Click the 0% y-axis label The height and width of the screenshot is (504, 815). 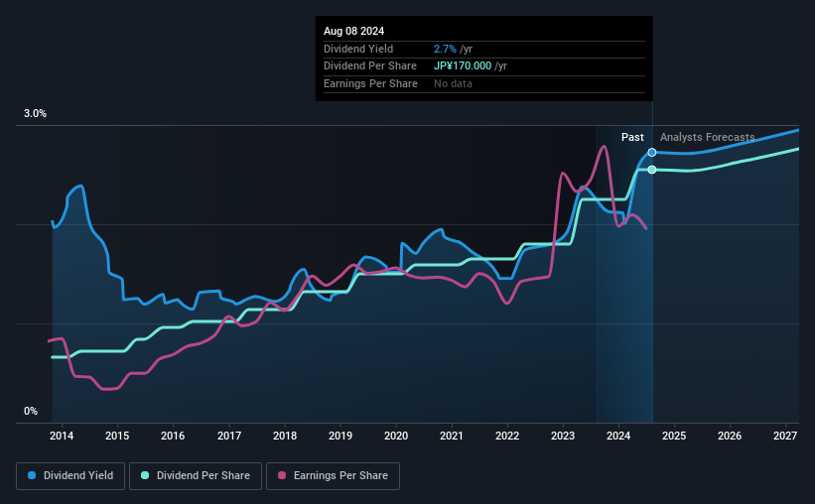[31, 412]
